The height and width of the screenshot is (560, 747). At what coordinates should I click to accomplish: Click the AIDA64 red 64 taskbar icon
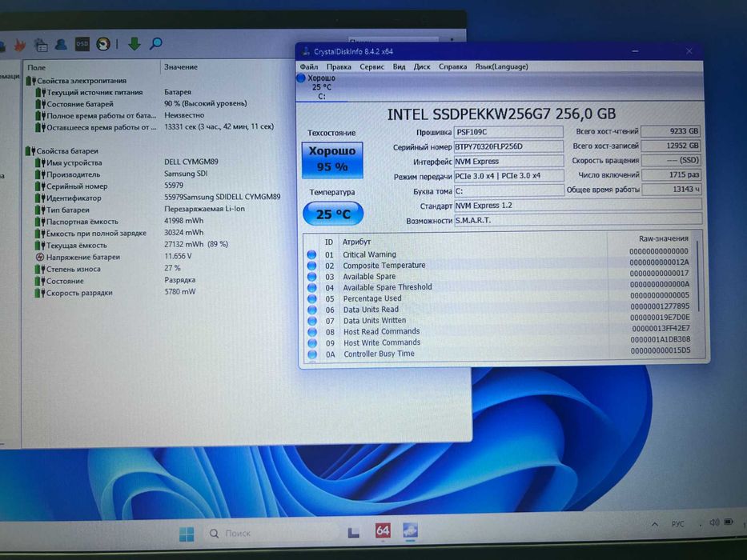pyautogui.click(x=383, y=530)
